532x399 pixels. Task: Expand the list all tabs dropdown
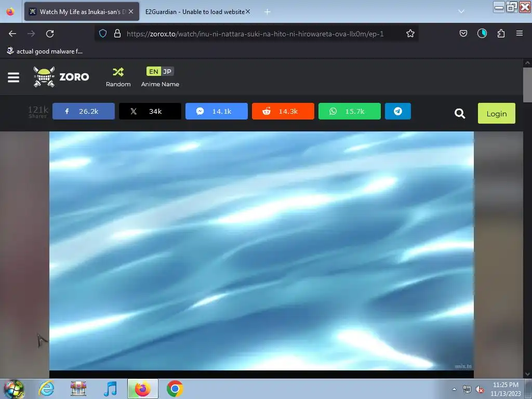point(461,11)
